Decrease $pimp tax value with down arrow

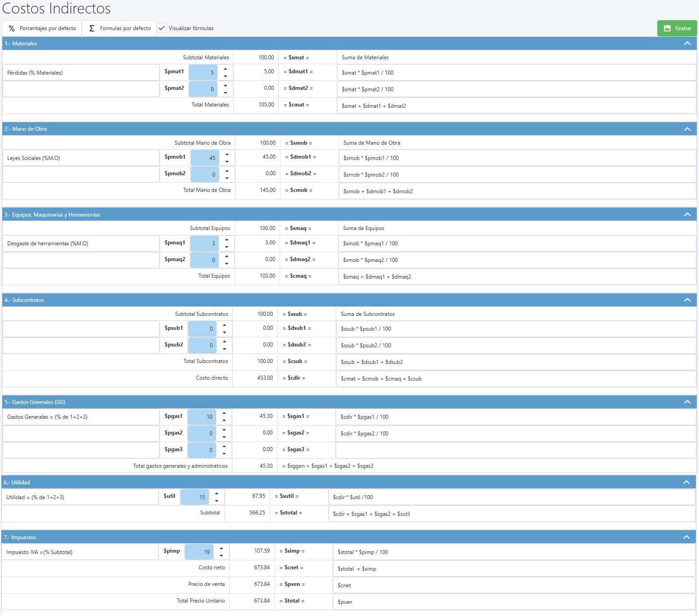tap(221, 556)
